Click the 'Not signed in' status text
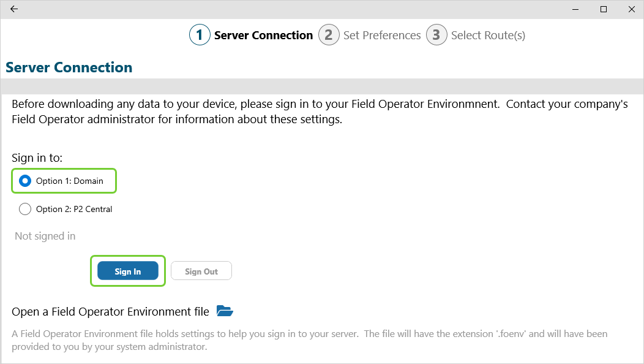 click(45, 236)
